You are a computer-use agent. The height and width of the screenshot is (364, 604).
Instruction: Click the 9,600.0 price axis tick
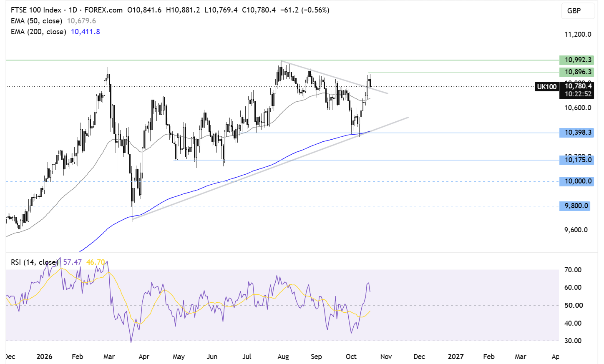pyautogui.click(x=576, y=230)
